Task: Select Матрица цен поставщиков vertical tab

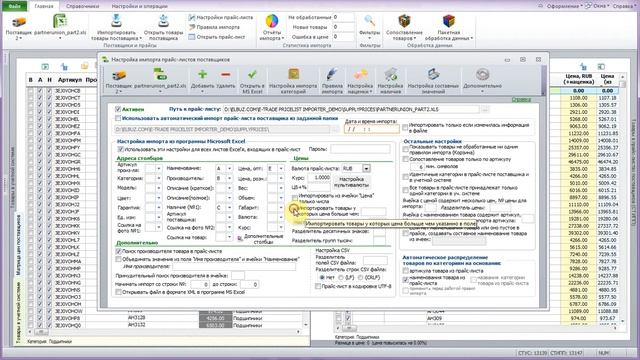Action: click(18, 244)
